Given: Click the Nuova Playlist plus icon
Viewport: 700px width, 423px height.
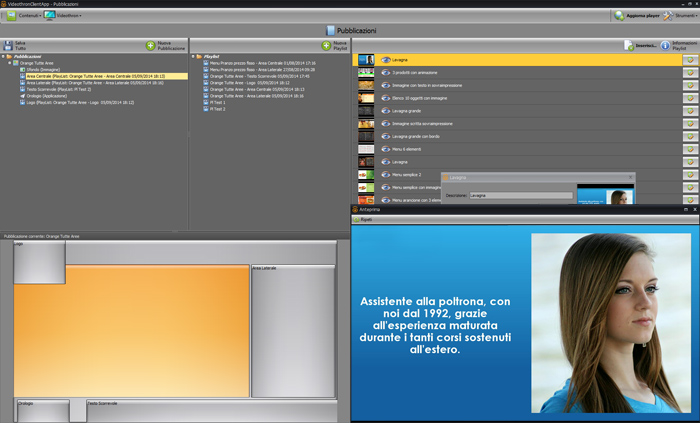Looking at the screenshot, I should pos(326,46).
